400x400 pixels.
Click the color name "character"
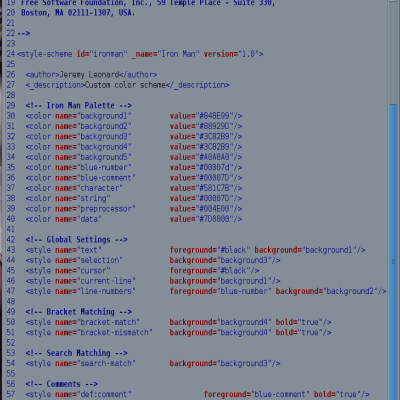tap(89, 188)
